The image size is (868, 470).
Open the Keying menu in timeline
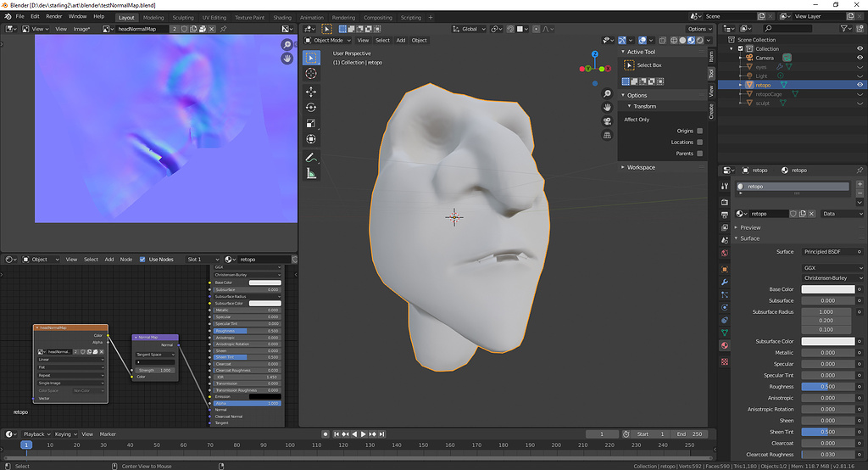64,434
